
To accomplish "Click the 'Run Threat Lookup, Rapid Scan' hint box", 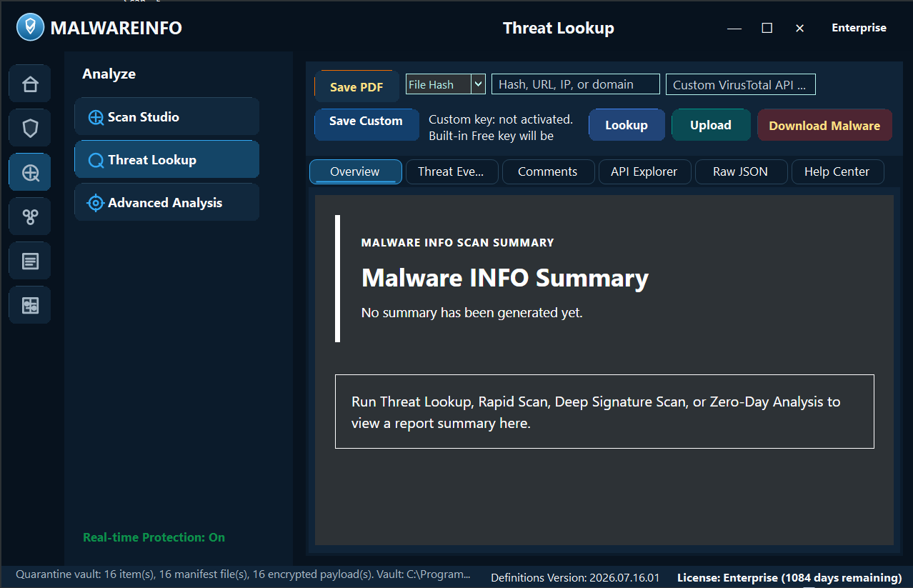I will click(604, 412).
